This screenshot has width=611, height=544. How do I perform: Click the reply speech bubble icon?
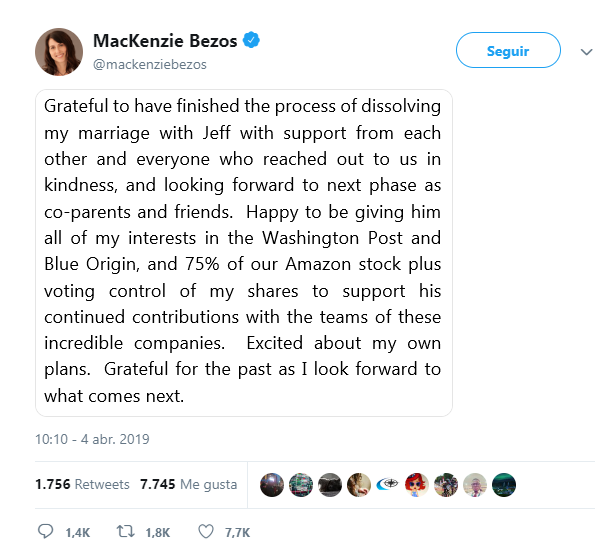coord(46,531)
